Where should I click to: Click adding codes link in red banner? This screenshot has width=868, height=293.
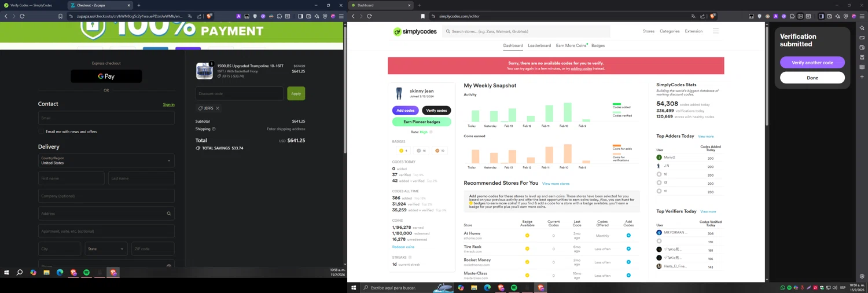pyautogui.click(x=582, y=69)
